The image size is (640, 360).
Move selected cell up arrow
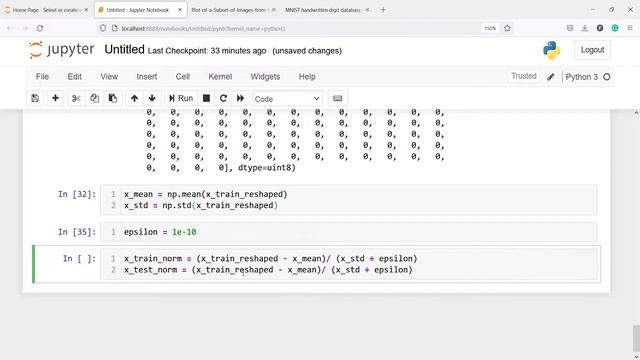(134, 98)
